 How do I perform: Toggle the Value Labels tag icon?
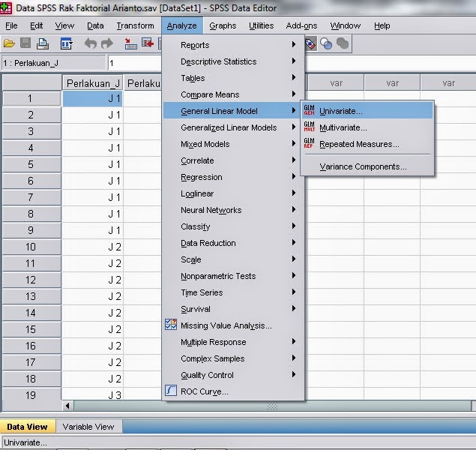tap(310, 44)
